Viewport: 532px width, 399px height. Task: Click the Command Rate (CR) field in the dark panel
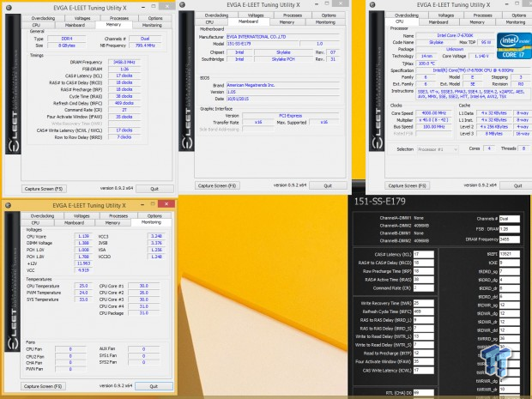point(423,288)
